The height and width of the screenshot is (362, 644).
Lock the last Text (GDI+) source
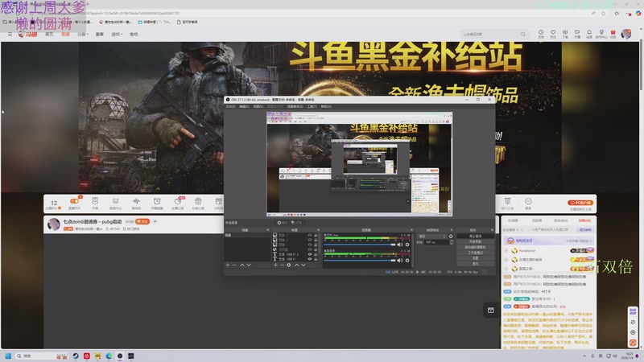316,259
